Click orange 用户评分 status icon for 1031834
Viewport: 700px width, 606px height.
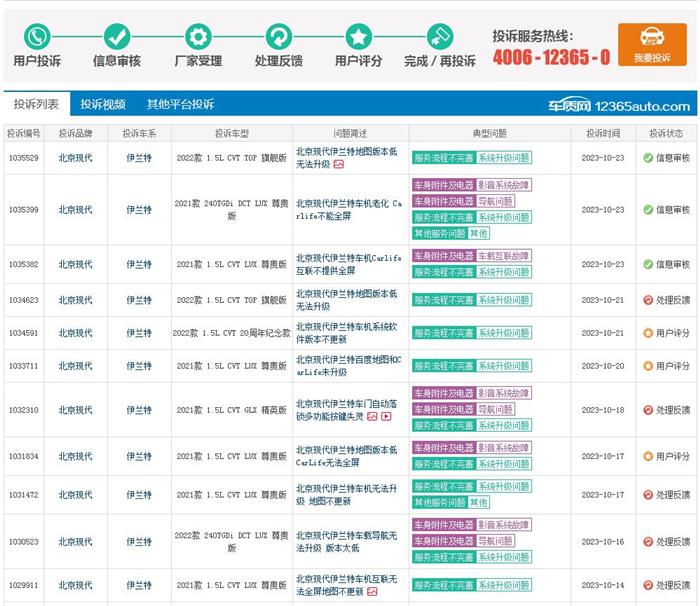[x=648, y=456]
